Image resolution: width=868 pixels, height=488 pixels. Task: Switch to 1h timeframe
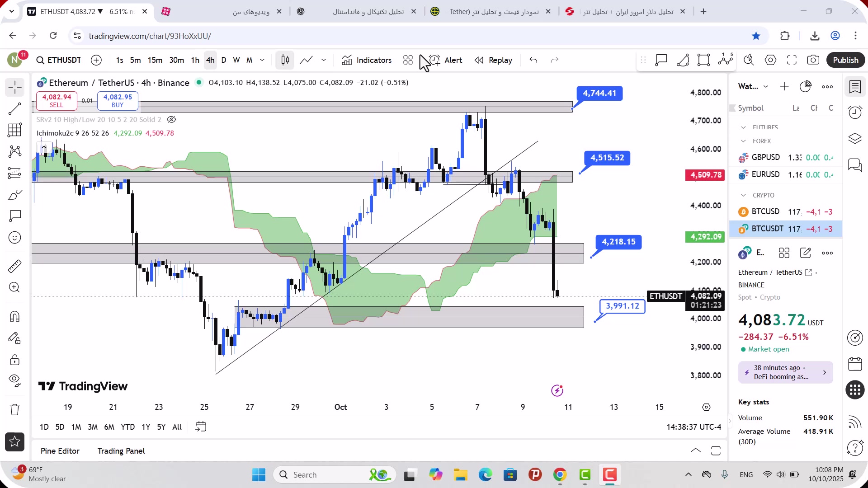click(x=195, y=60)
